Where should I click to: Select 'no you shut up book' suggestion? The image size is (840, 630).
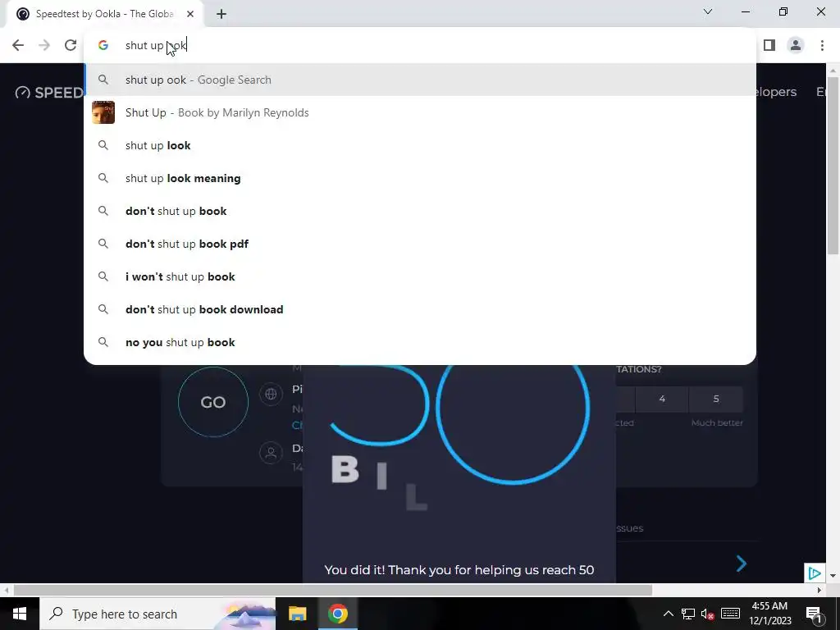[x=420, y=342]
